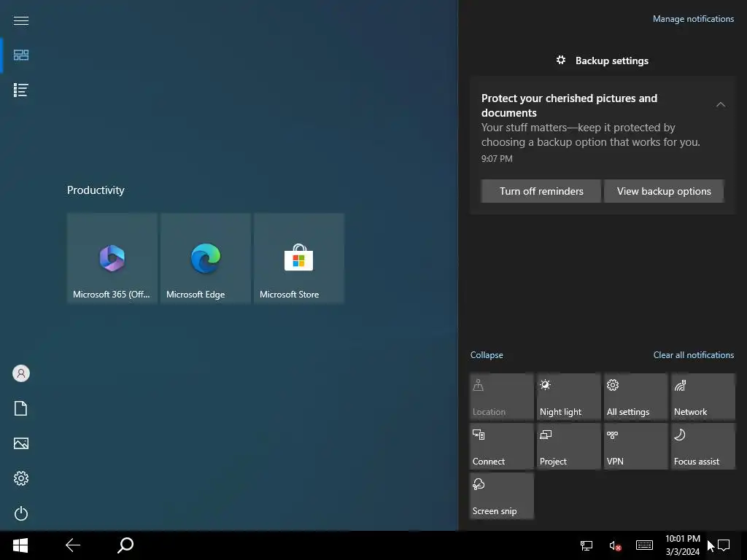Click the taskbar Back arrow
This screenshot has height=560, width=747.
(x=73, y=545)
